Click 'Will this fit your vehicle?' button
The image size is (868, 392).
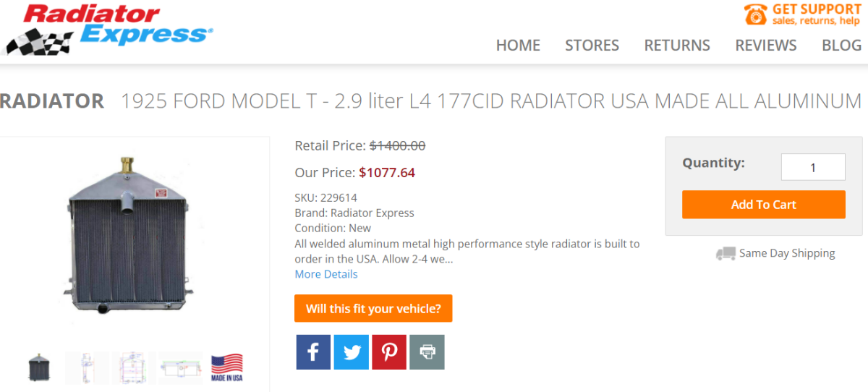(373, 308)
